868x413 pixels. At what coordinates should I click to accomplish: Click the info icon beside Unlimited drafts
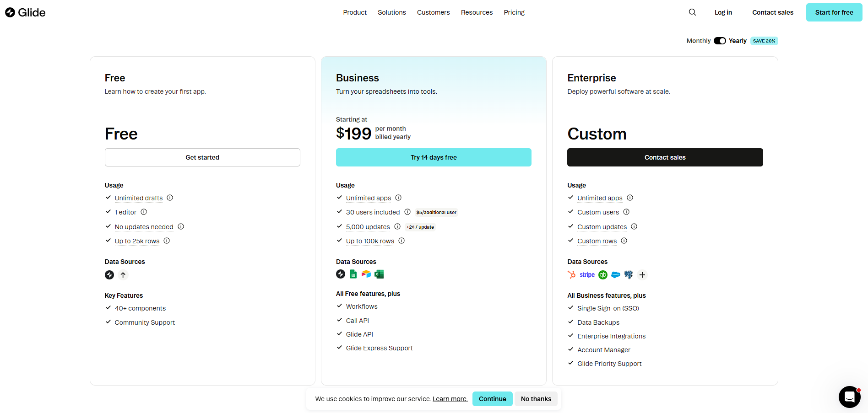(x=170, y=198)
